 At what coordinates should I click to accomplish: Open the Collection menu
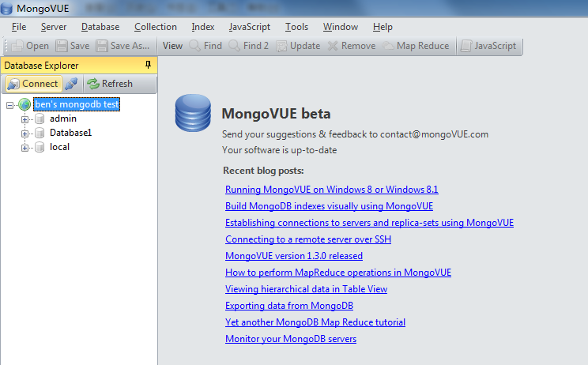[155, 27]
